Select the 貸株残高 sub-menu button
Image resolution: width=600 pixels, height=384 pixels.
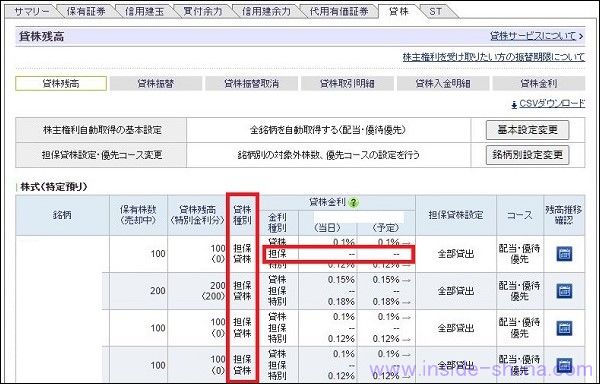click(61, 83)
